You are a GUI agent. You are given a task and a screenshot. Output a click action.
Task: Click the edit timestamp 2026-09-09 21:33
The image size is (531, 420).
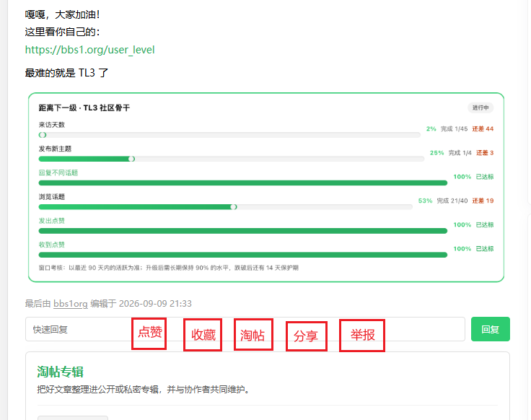click(x=155, y=304)
